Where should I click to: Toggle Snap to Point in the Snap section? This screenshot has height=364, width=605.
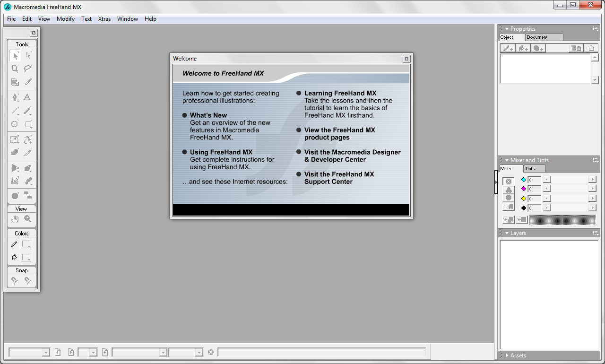pyautogui.click(x=15, y=280)
